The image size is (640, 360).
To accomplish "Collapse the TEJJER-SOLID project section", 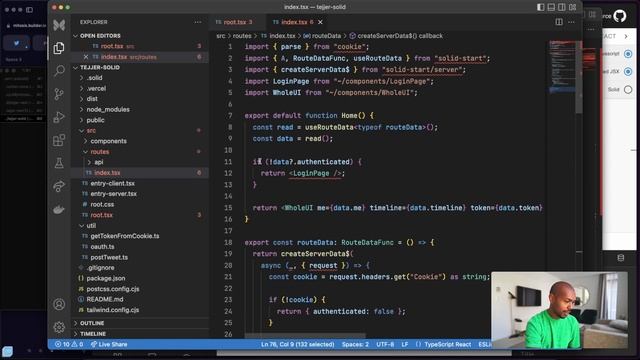I will pyautogui.click(x=76, y=67).
